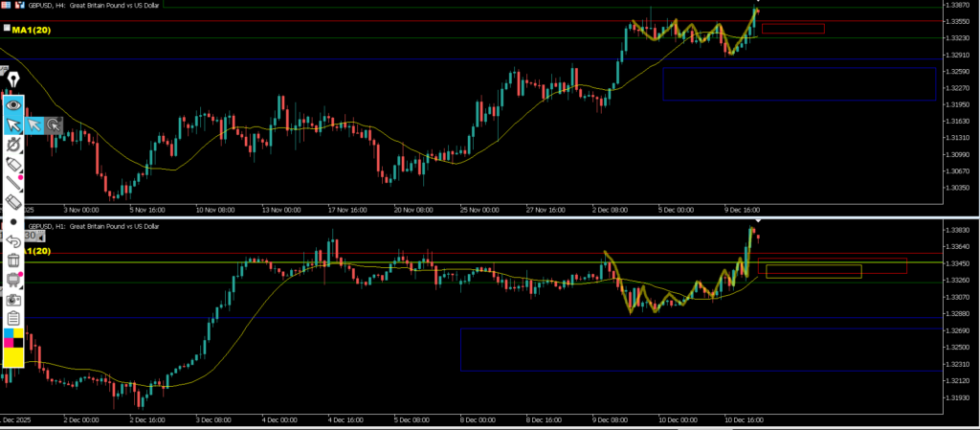Choose the click-effect cursor variant
The width and height of the screenshot is (980, 430).
(x=53, y=124)
